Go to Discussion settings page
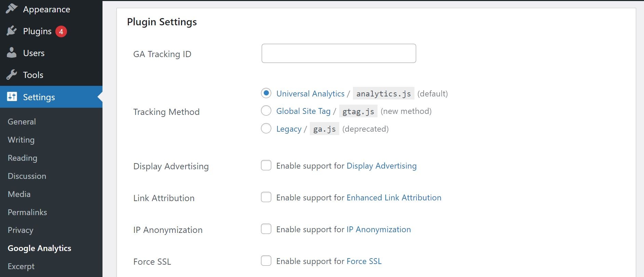Viewport: 644px width, 277px height. [x=27, y=176]
